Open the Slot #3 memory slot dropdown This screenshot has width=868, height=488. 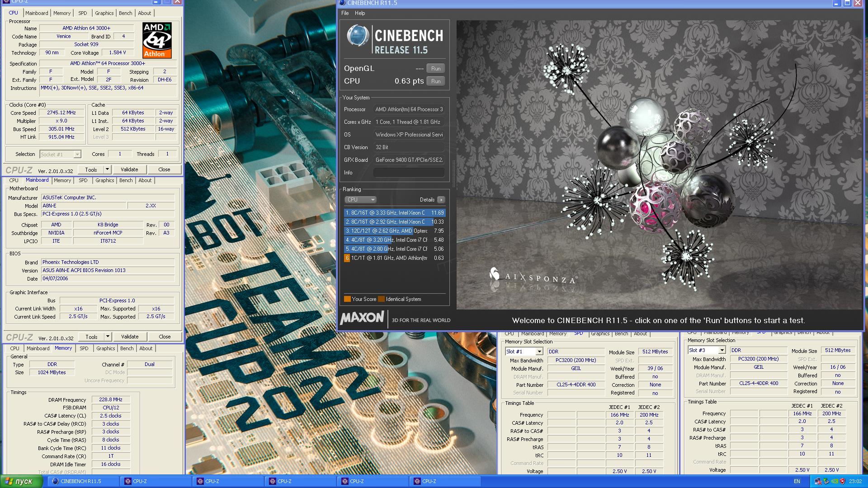(722, 350)
